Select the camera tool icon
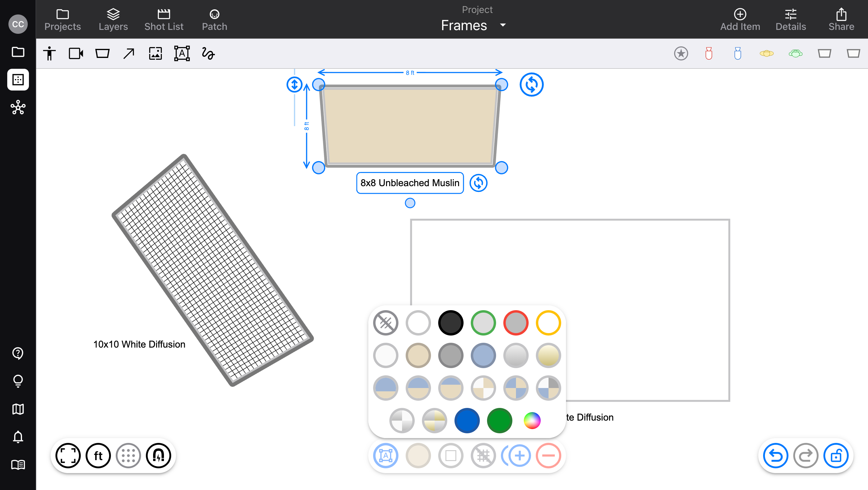This screenshot has width=868, height=490. point(76,54)
